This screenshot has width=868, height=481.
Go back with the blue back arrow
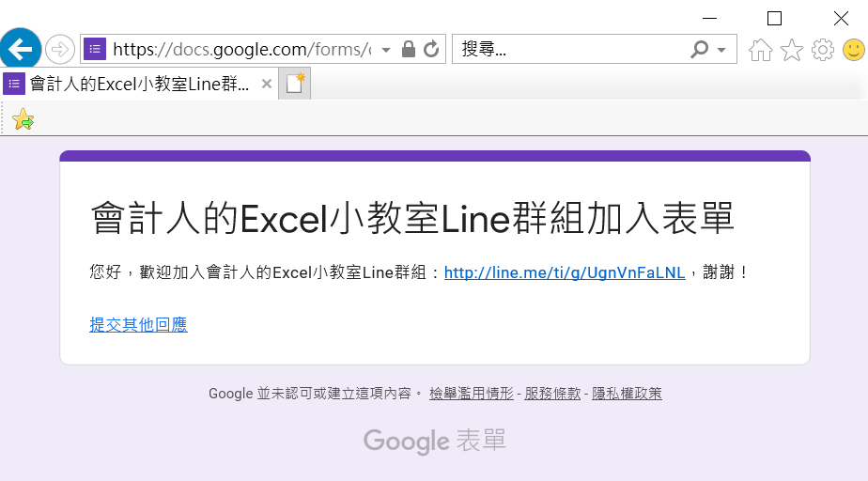21,49
